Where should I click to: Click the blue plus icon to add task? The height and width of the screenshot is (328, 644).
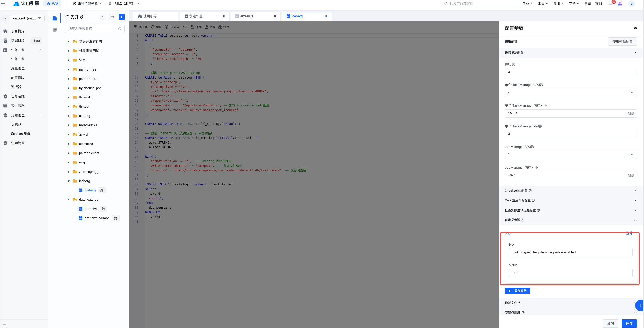pos(121,17)
